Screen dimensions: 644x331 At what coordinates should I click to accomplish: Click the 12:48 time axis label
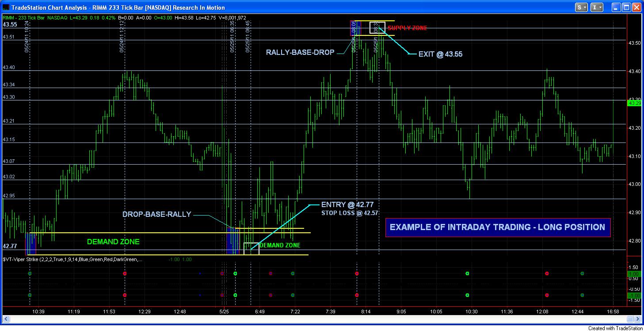click(x=180, y=312)
